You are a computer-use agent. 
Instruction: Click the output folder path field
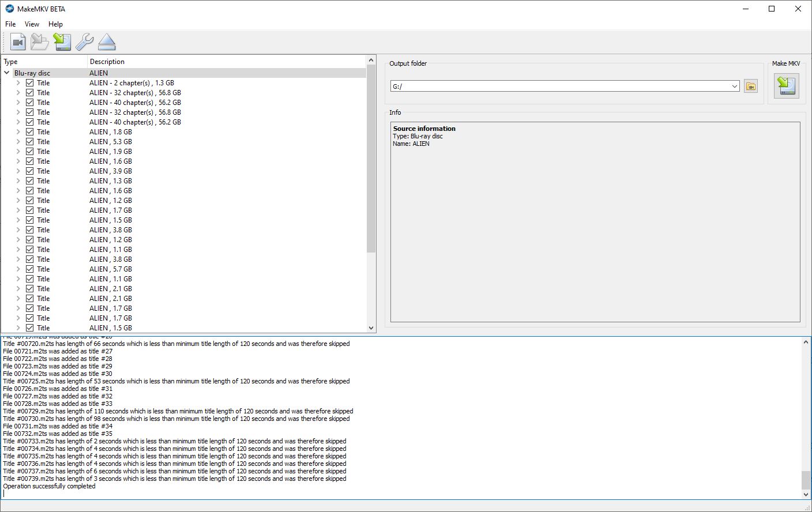point(560,86)
